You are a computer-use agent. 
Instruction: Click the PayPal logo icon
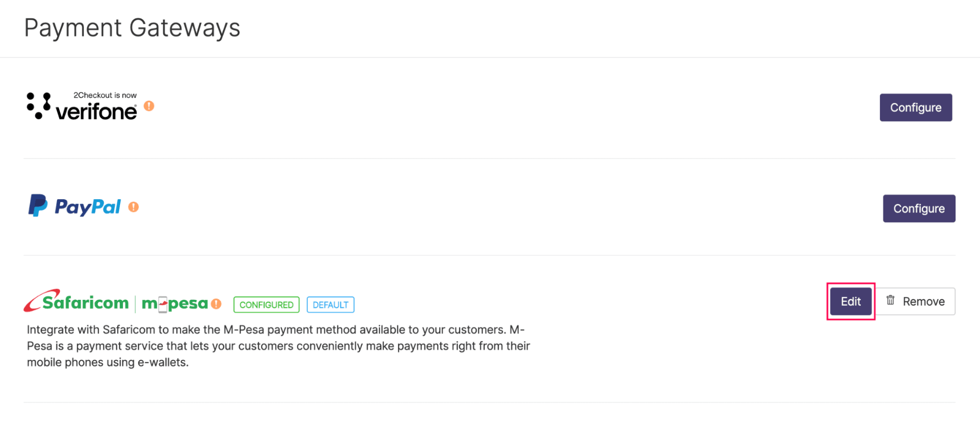point(38,207)
